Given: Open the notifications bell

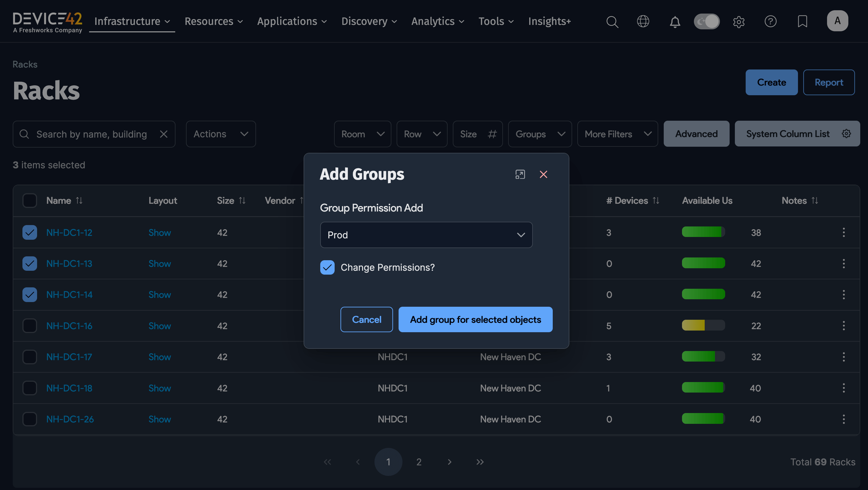Looking at the screenshot, I should pos(675,22).
